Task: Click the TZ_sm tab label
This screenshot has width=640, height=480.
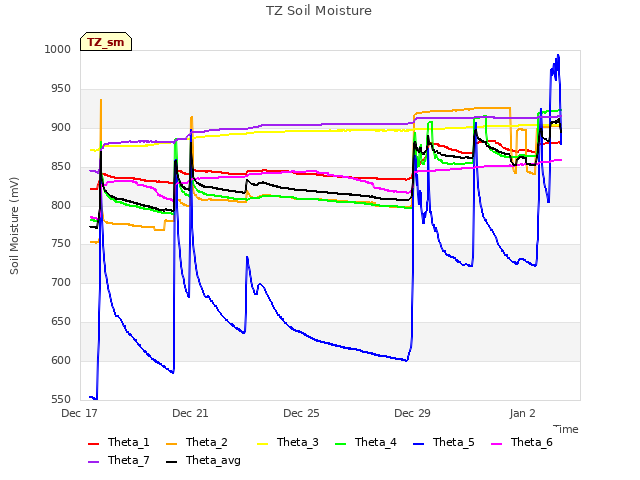Action: pyautogui.click(x=106, y=42)
